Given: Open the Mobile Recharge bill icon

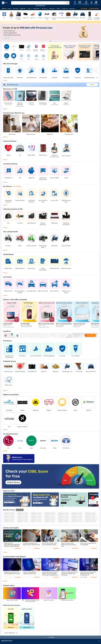Looking at the screenshot, I should (x=8, y=70).
